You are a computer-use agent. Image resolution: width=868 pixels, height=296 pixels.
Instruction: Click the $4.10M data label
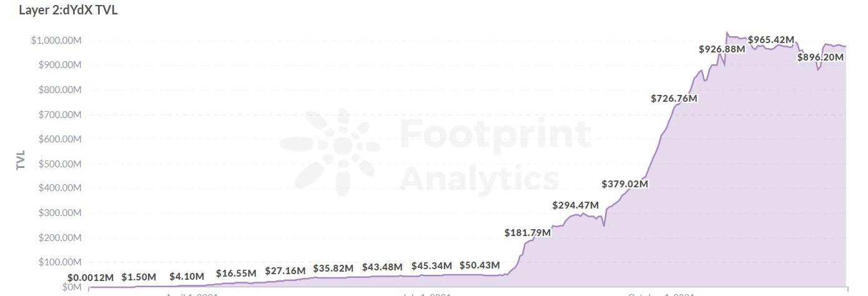(187, 277)
